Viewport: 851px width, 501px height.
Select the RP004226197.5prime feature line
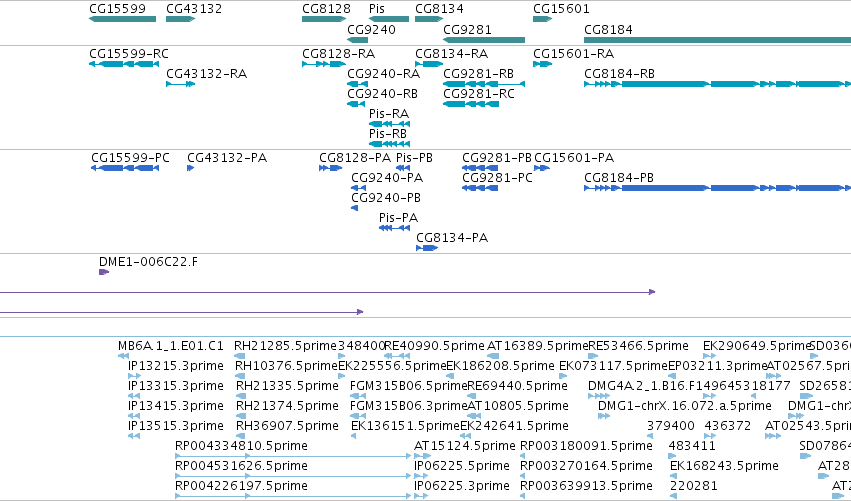[293, 496]
